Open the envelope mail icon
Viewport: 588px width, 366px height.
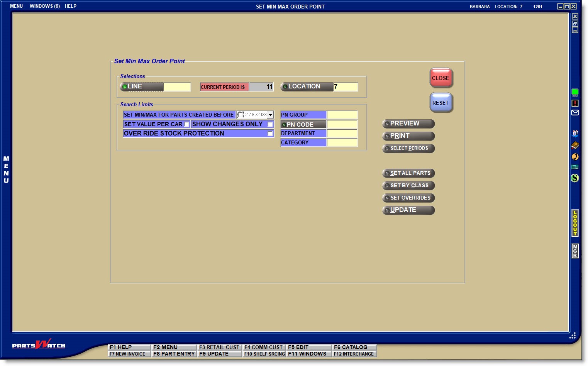click(x=575, y=113)
